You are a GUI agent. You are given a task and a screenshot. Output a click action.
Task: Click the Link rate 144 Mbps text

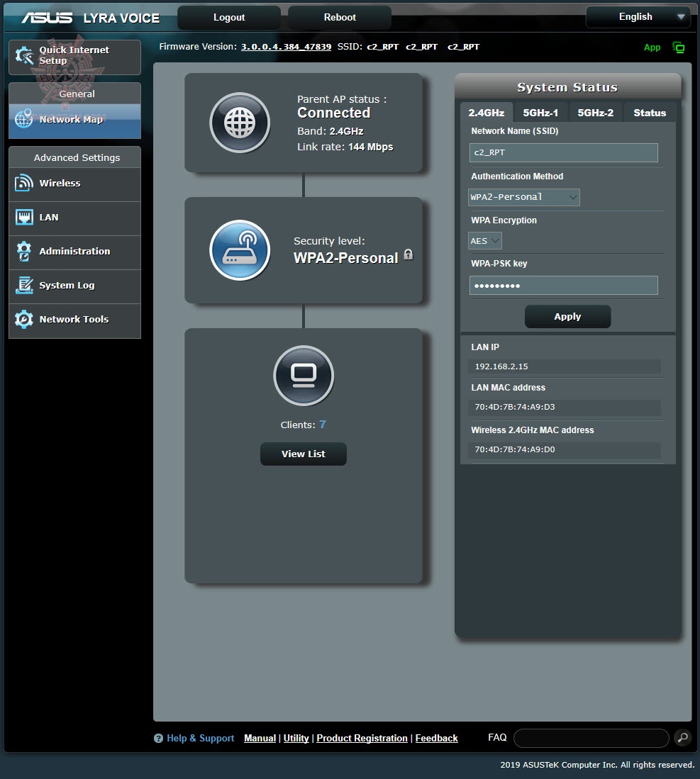point(345,147)
